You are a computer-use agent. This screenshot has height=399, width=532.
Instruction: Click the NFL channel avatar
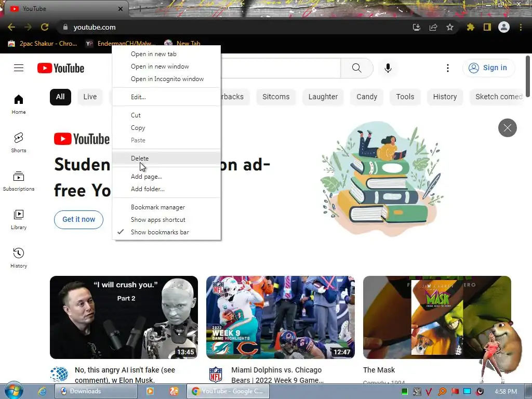pos(216,375)
